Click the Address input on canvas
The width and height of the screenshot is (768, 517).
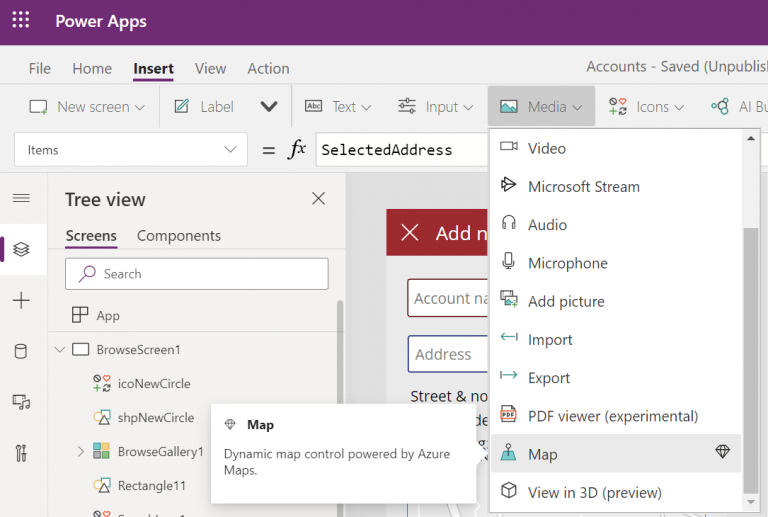tap(448, 354)
